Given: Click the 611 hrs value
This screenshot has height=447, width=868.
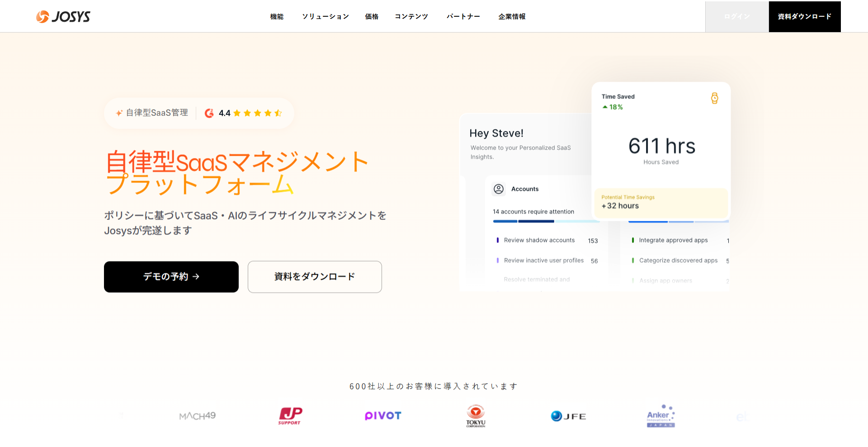Looking at the screenshot, I should 662,146.
